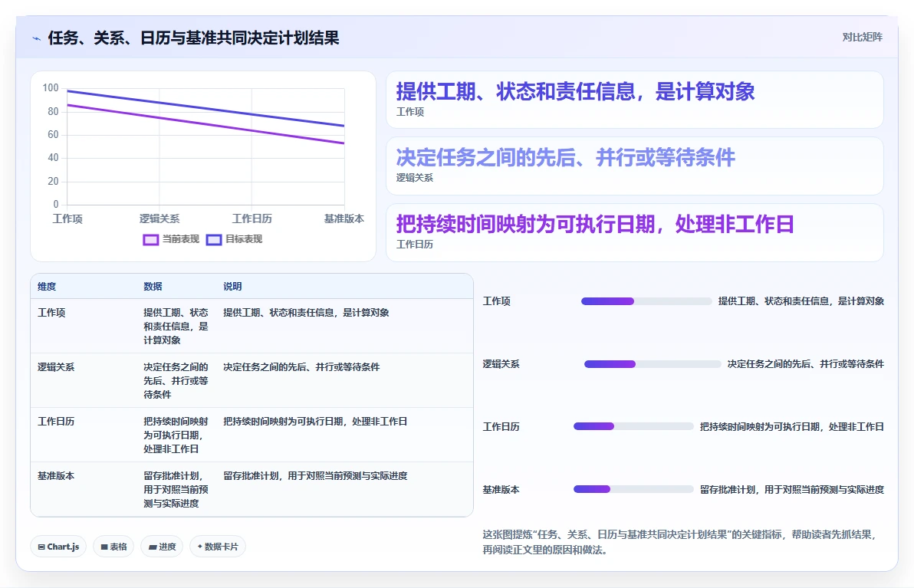Open the card 提供工期、状态和责任信息，是计算对象
Viewport: 914px width, 588px height.
pos(634,100)
